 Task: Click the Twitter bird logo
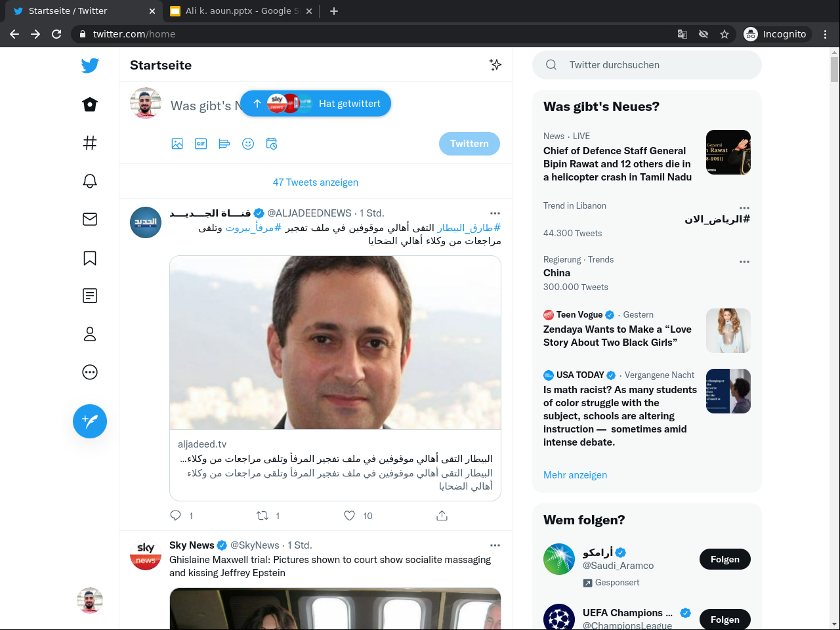click(90, 66)
